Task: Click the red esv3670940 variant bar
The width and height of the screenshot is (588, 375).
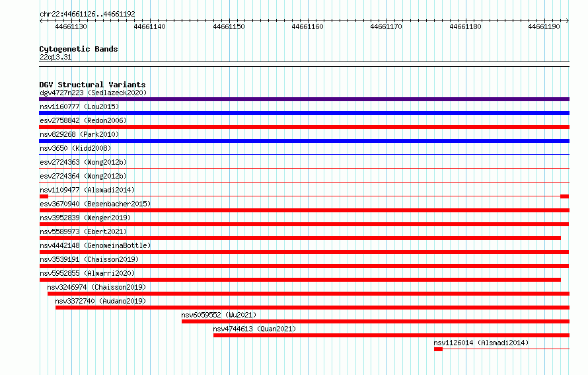Action: click(x=304, y=210)
